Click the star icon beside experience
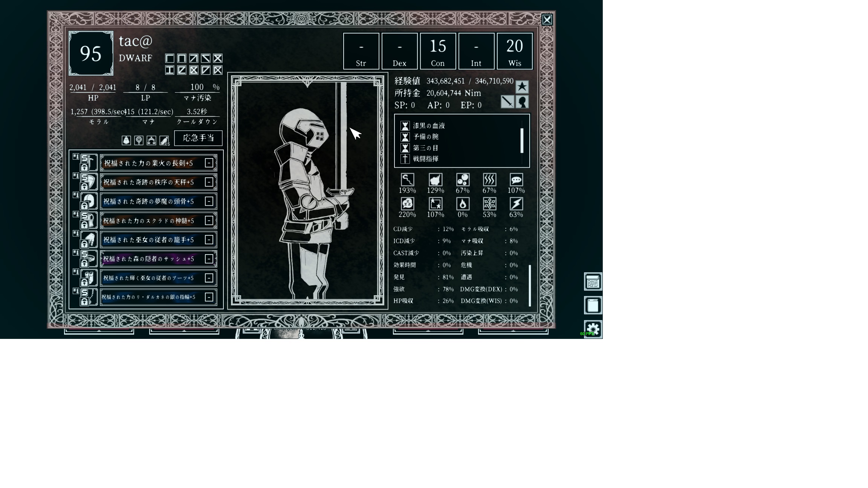This screenshot has height=488, width=868. (x=522, y=87)
